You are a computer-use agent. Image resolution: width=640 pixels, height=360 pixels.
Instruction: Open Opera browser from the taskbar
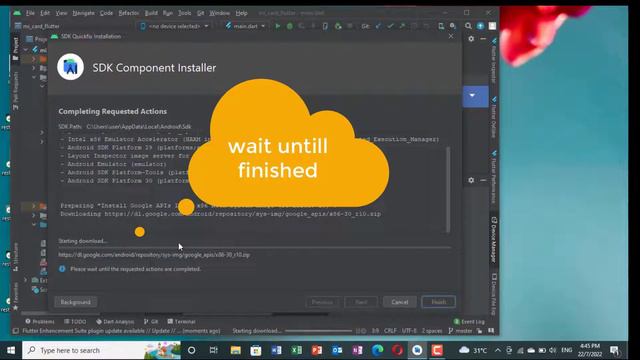398,350
